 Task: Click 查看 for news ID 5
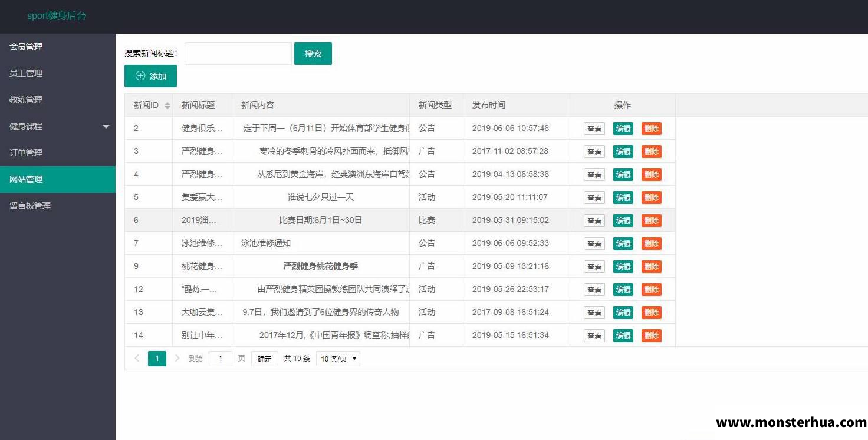[x=594, y=198]
